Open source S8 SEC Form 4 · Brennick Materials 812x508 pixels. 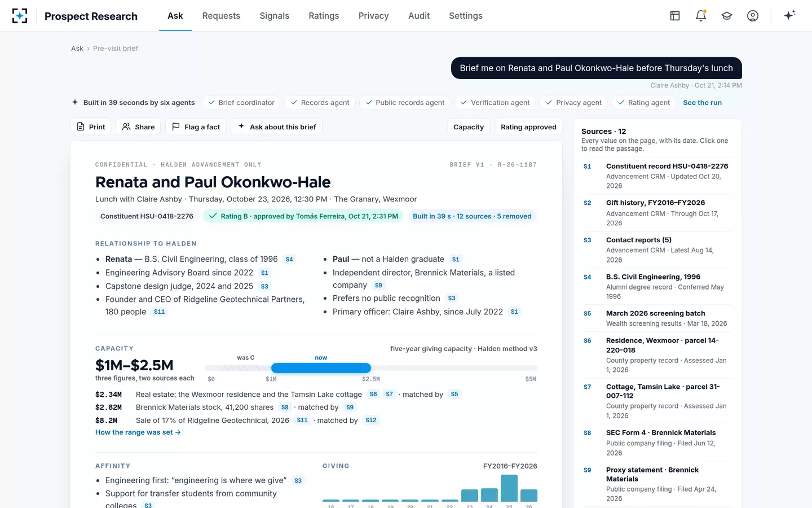click(657, 443)
